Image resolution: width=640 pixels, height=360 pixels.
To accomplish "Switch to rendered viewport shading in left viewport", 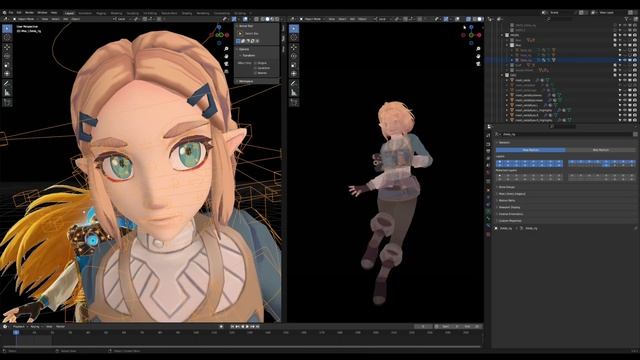I will 277,19.
